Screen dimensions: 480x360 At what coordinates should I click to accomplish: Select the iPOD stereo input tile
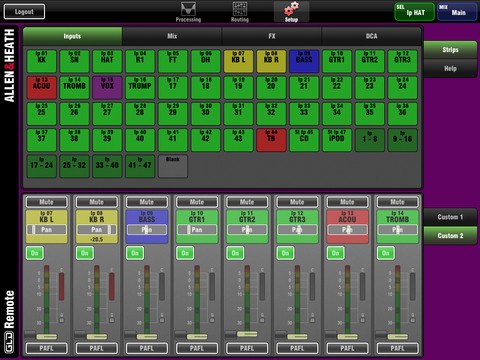coord(337,140)
